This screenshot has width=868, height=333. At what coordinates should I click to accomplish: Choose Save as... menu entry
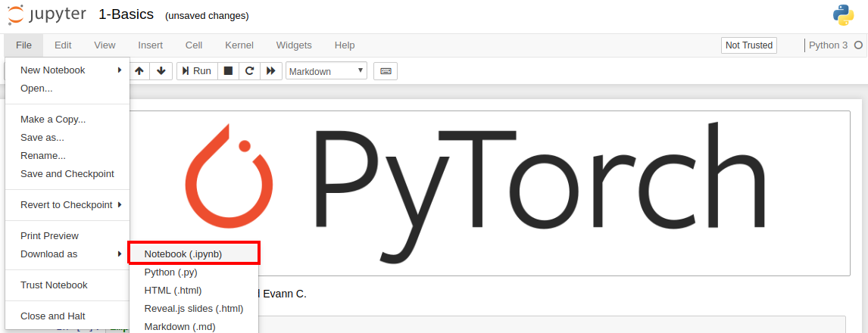(x=67, y=137)
